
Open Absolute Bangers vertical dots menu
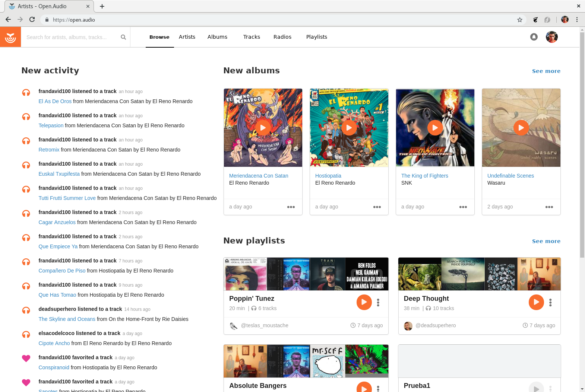[x=378, y=388]
